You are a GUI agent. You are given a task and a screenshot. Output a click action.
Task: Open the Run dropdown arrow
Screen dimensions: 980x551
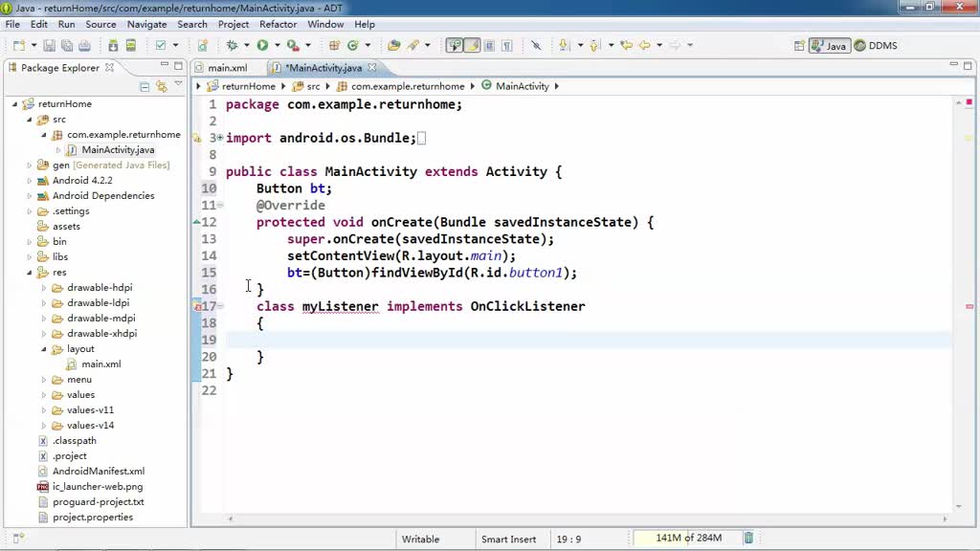(x=277, y=46)
